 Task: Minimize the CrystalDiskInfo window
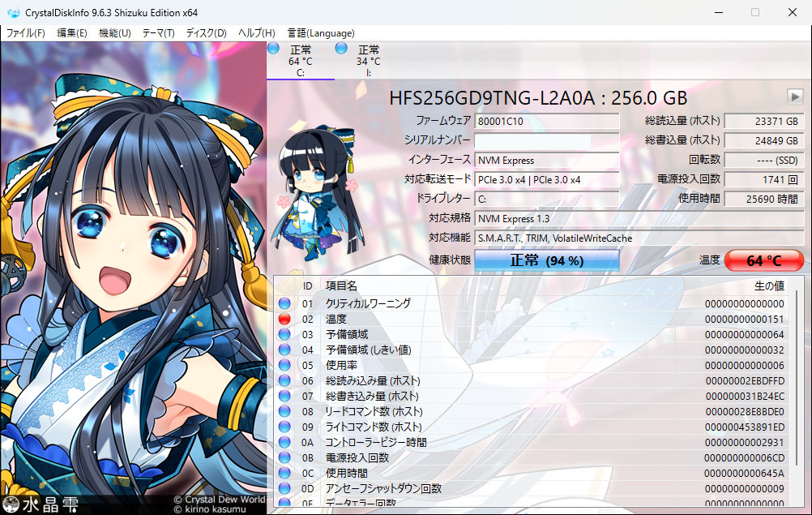718,12
